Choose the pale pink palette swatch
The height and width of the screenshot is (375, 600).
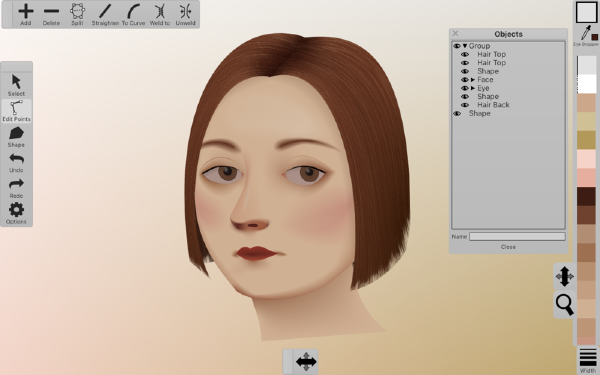587,159
